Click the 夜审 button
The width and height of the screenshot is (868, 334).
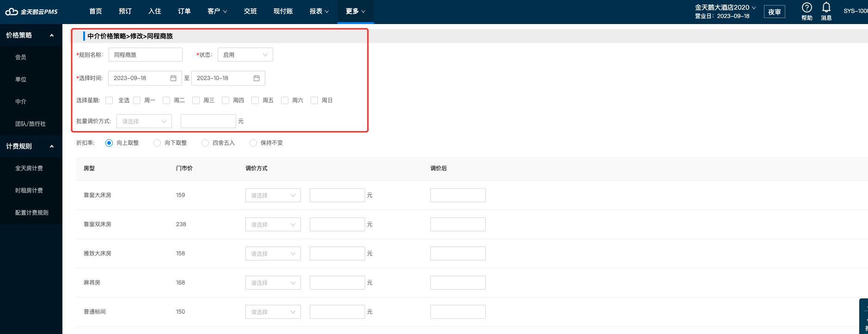tap(775, 12)
